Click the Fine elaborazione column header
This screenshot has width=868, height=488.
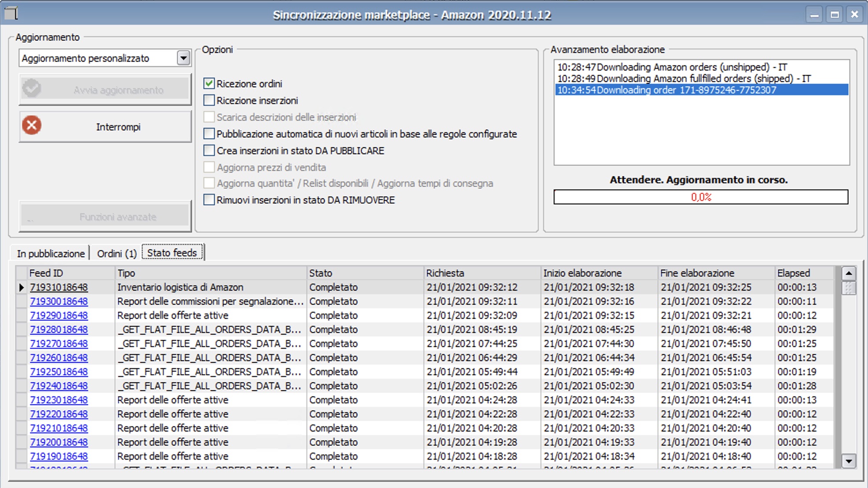pos(717,273)
